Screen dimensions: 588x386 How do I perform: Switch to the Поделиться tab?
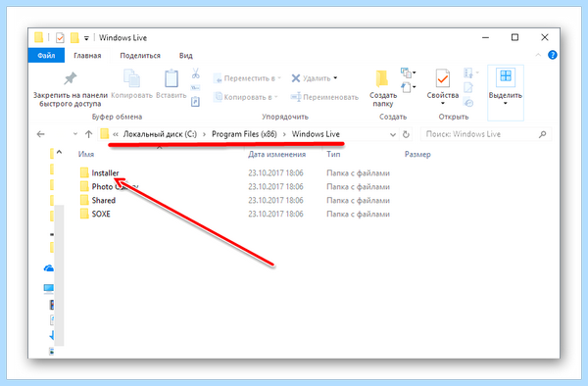140,56
